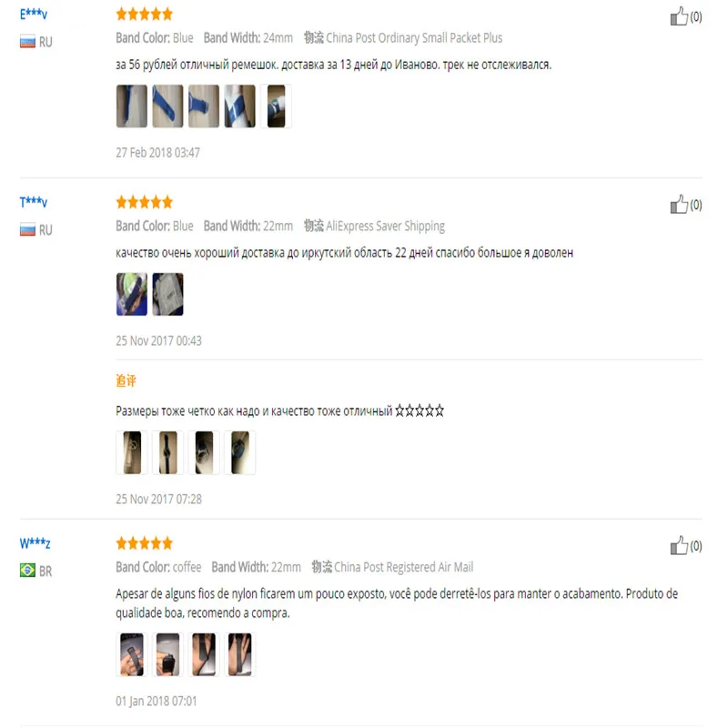Screen dimensions: 728x728
Task: Open first photo in E***v's review
Action: tap(132, 106)
